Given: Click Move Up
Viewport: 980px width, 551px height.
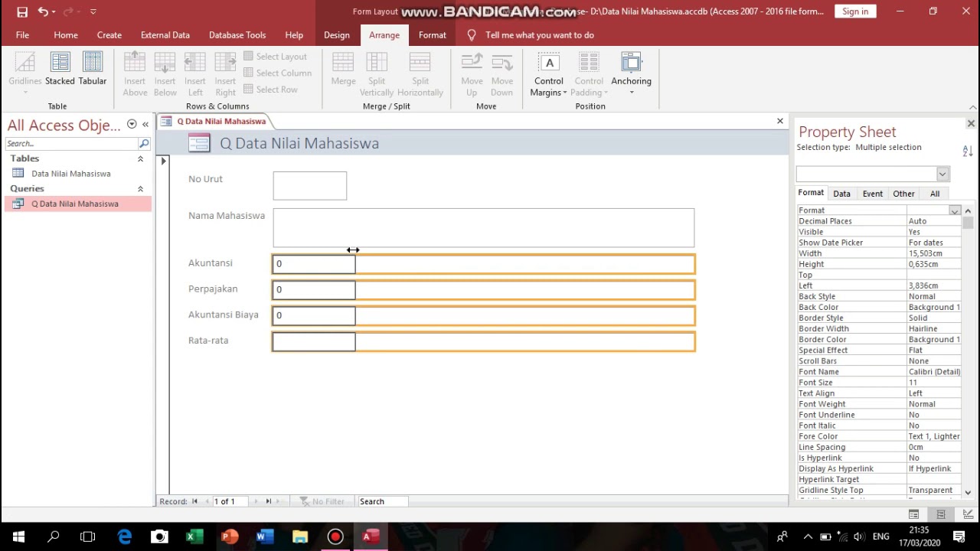Looking at the screenshot, I should (472, 74).
